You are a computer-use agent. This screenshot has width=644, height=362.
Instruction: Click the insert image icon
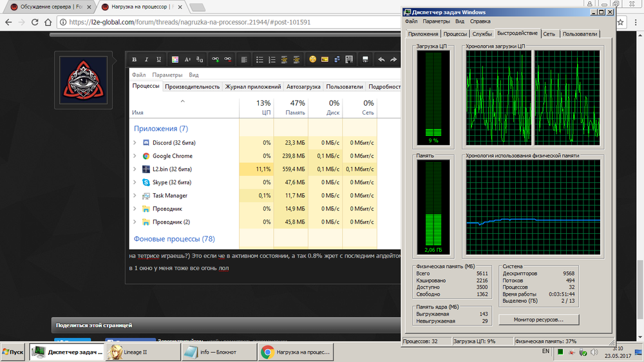click(x=325, y=59)
